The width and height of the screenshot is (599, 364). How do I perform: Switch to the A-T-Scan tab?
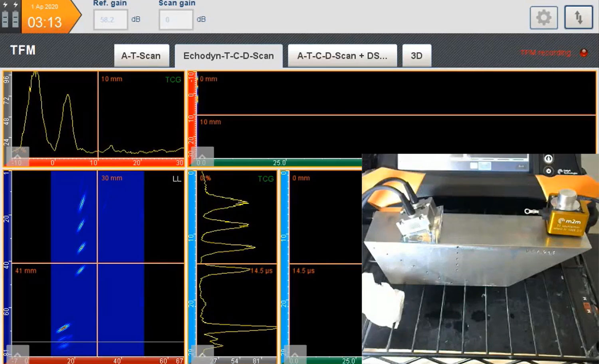[x=141, y=56]
